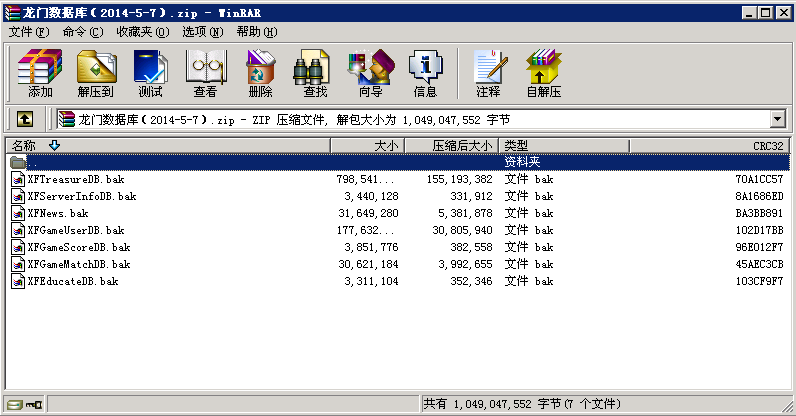The image size is (796, 416).
Task: Click the 注释 (Comment) toolbar icon
Action: coord(488,73)
